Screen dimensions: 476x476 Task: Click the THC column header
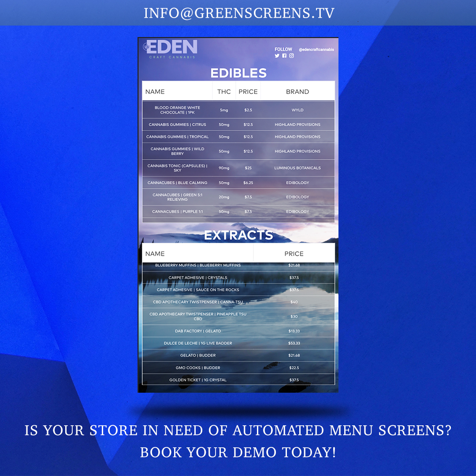coord(224,92)
